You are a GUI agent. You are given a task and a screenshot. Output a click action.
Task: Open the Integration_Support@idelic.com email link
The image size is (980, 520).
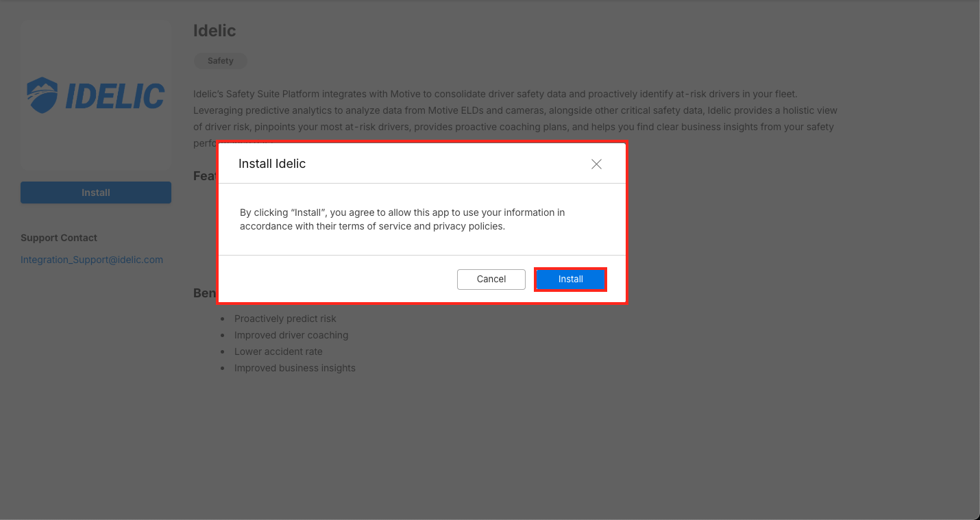click(x=92, y=260)
